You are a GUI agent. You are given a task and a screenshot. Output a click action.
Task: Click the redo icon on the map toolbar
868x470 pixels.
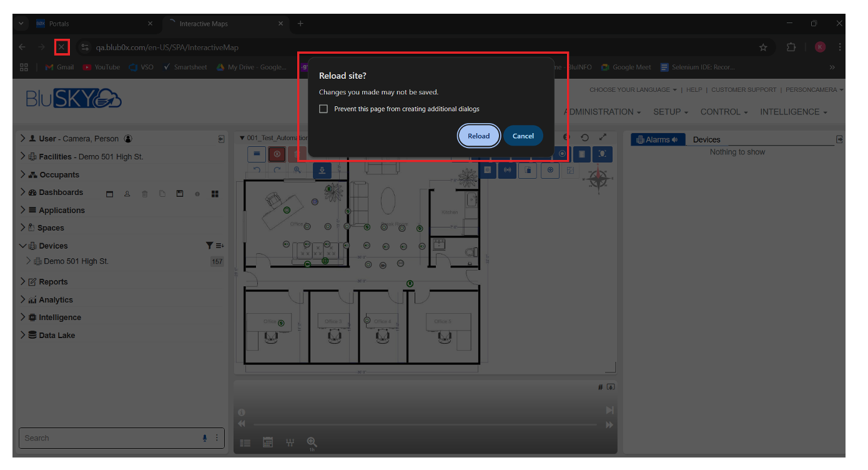(277, 169)
